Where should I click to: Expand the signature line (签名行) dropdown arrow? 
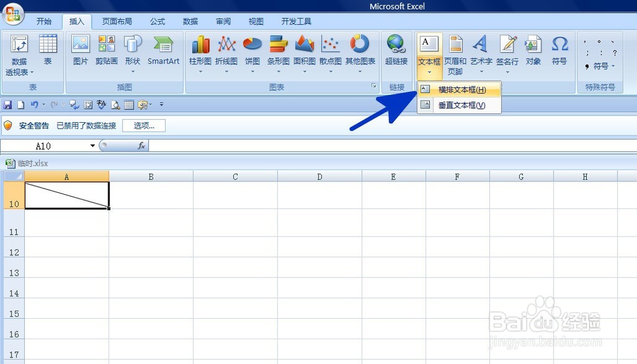click(508, 72)
